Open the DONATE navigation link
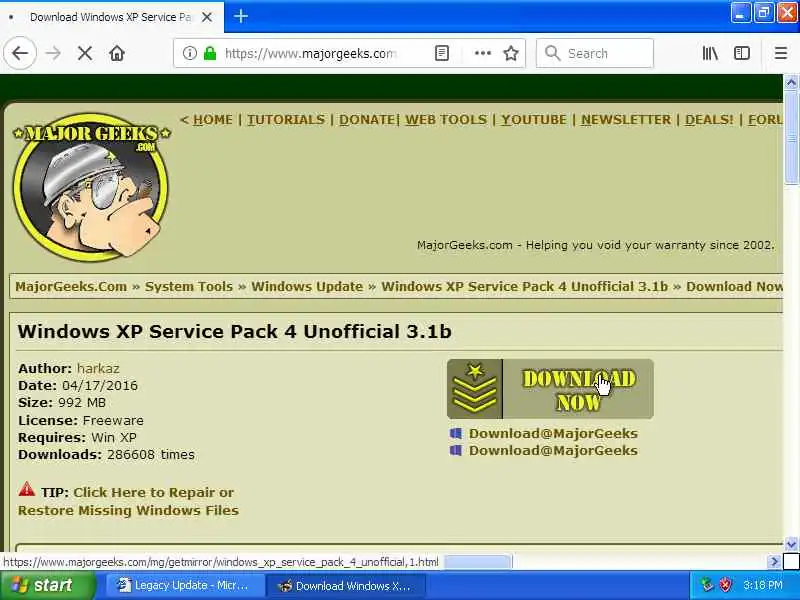 tap(367, 119)
